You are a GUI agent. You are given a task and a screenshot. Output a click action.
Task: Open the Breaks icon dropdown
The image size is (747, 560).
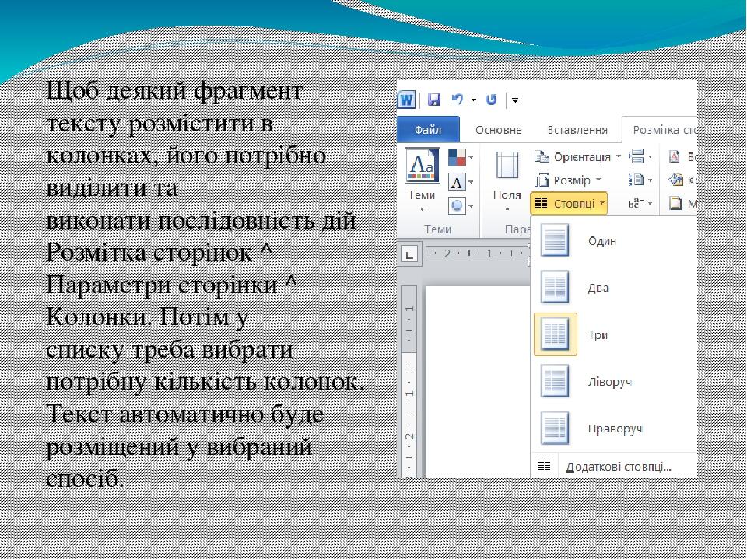click(x=640, y=156)
